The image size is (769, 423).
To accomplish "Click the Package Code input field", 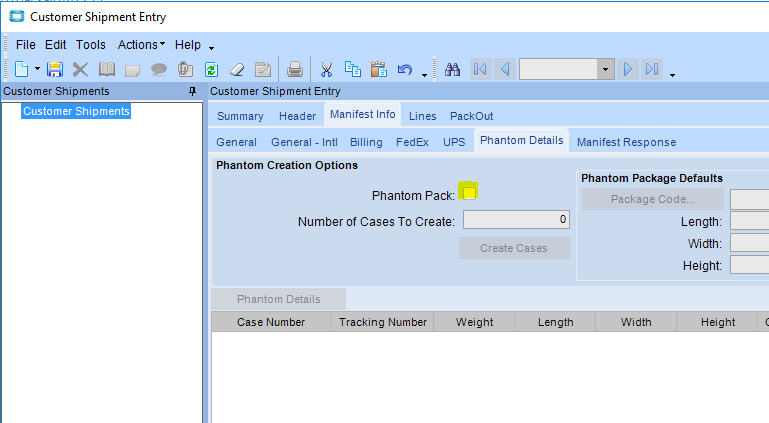I will [x=749, y=199].
